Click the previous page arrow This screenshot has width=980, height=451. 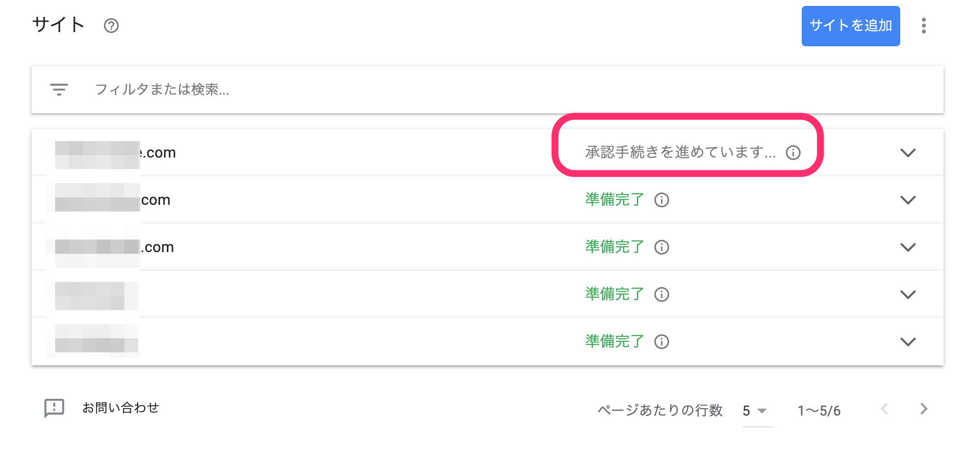pyautogui.click(x=885, y=409)
